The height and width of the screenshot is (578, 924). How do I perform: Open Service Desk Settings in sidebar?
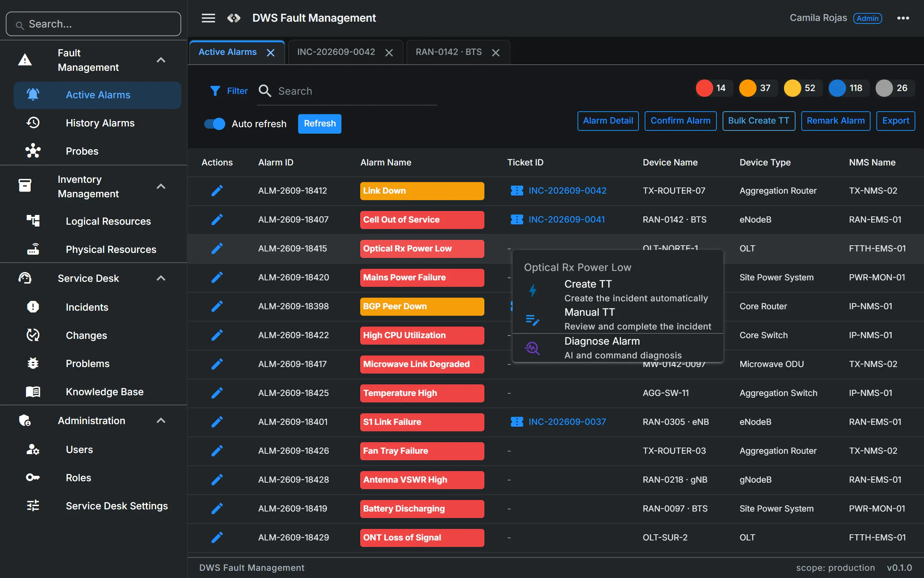pyautogui.click(x=97, y=506)
